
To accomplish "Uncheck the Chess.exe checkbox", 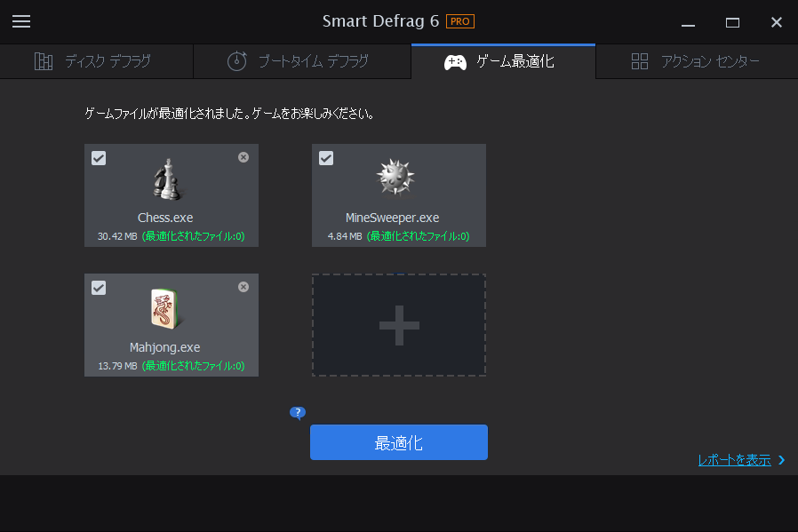I will click(x=99, y=158).
